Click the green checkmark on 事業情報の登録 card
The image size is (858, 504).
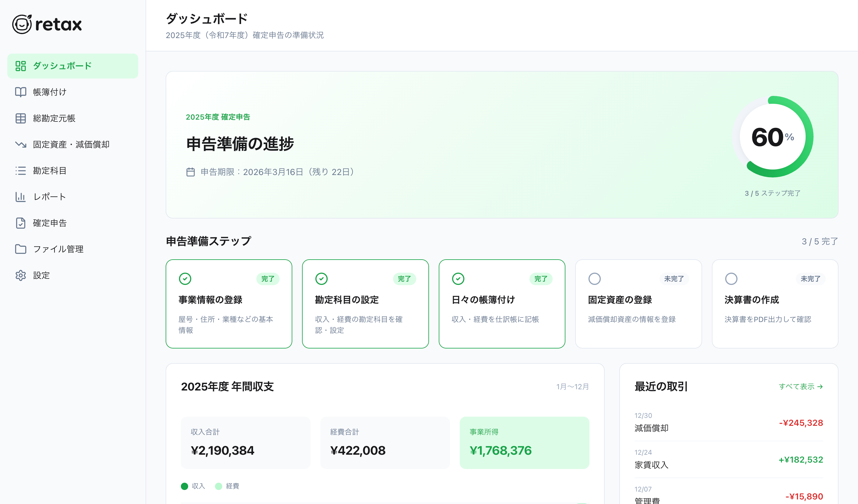point(185,278)
